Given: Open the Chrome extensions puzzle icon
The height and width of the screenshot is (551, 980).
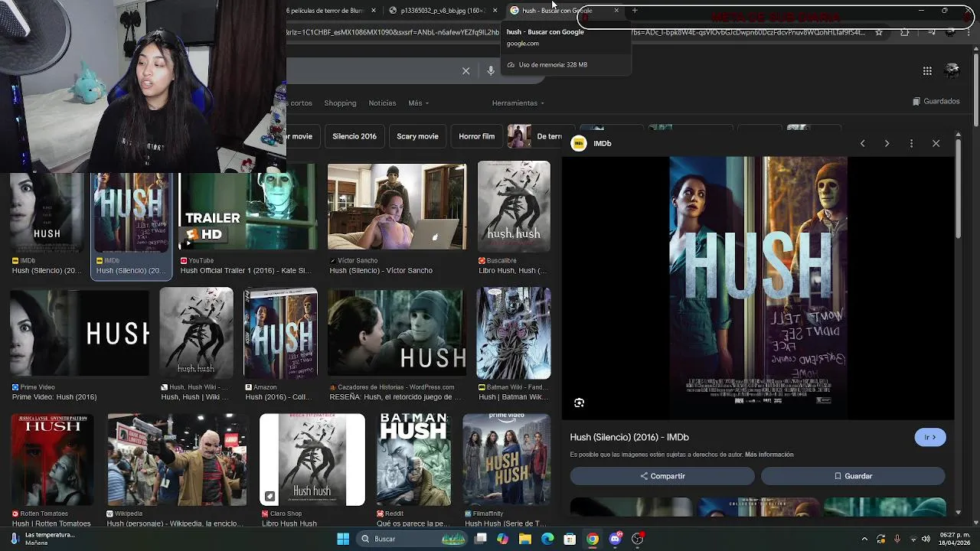Looking at the screenshot, I should click(905, 32).
